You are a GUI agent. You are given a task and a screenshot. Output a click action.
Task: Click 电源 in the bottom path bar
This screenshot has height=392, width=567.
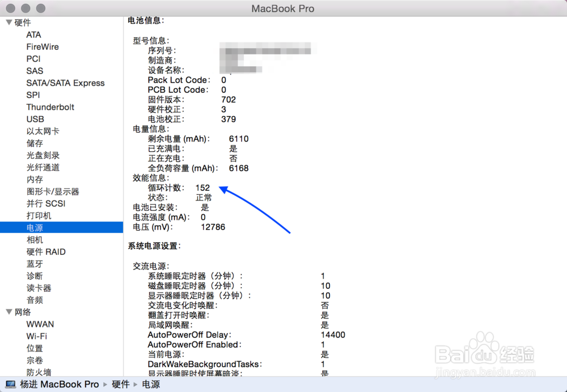[151, 384]
